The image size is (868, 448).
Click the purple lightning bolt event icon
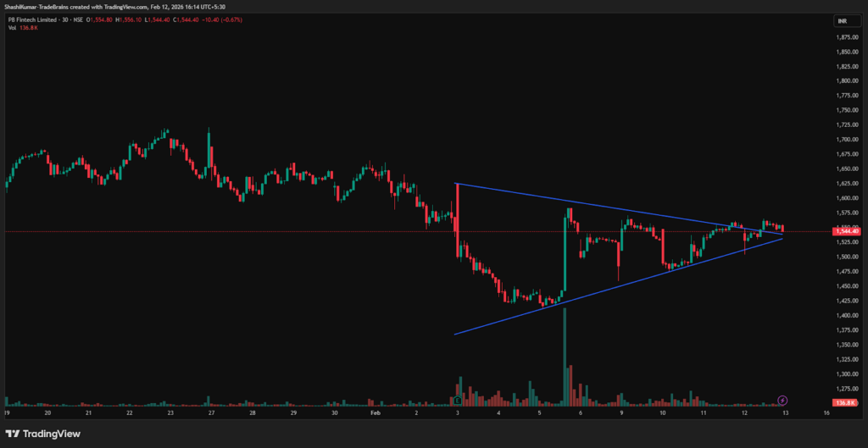point(782,400)
